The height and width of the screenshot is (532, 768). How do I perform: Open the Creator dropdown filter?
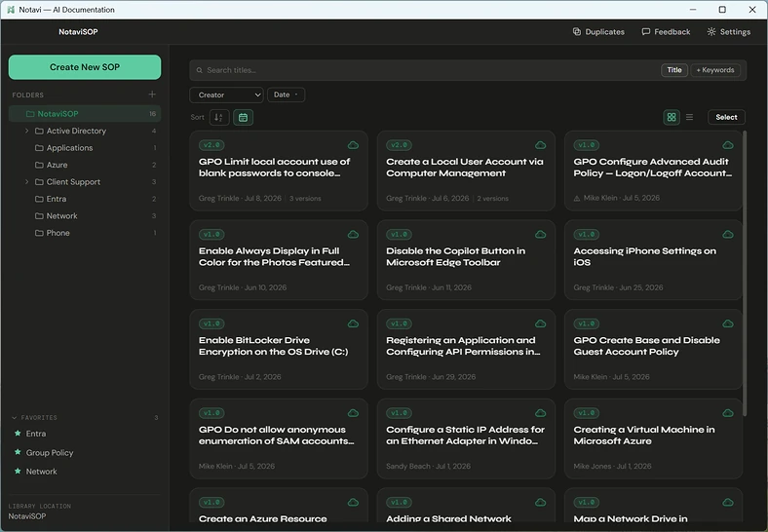click(x=226, y=95)
